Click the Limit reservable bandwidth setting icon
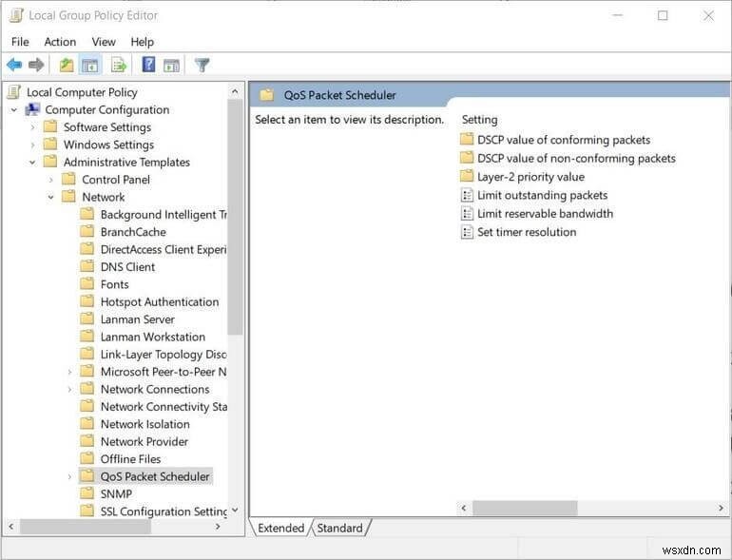Image resolution: width=732 pixels, height=560 pixels. 467,213
